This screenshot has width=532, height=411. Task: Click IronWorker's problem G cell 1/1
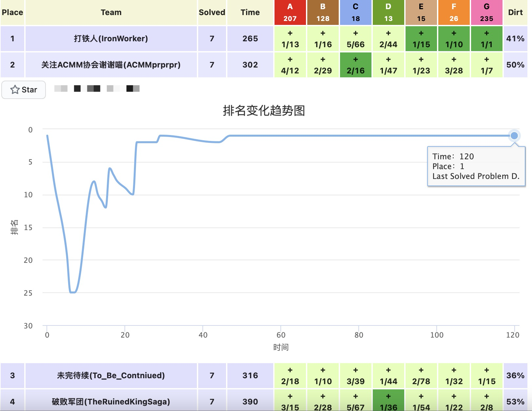pos(486,39)
